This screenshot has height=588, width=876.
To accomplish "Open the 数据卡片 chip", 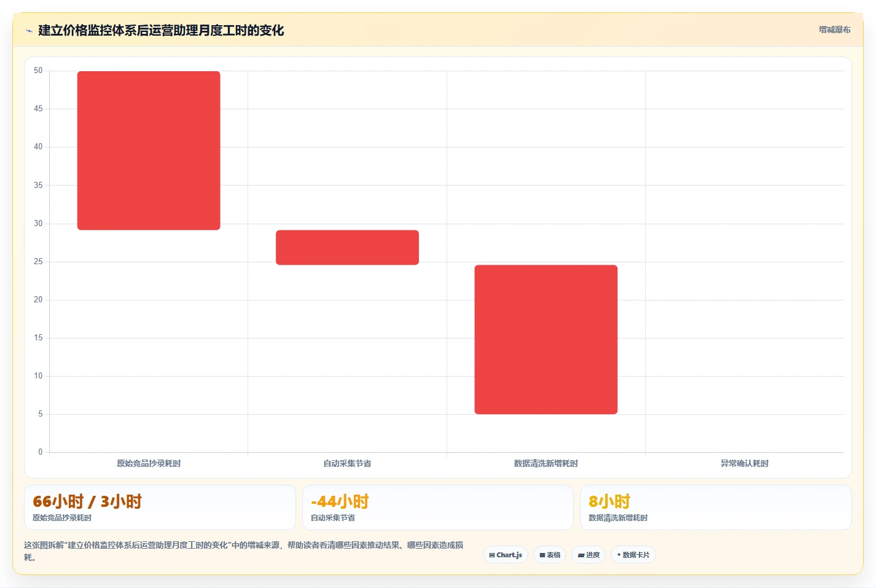I will (x=633, y=555).
